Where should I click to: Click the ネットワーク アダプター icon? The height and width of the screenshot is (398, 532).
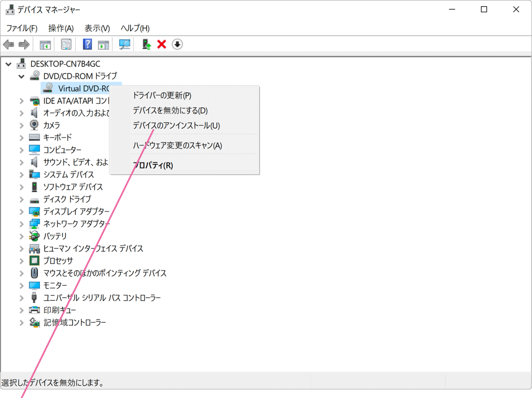click(x=34, y=224)
